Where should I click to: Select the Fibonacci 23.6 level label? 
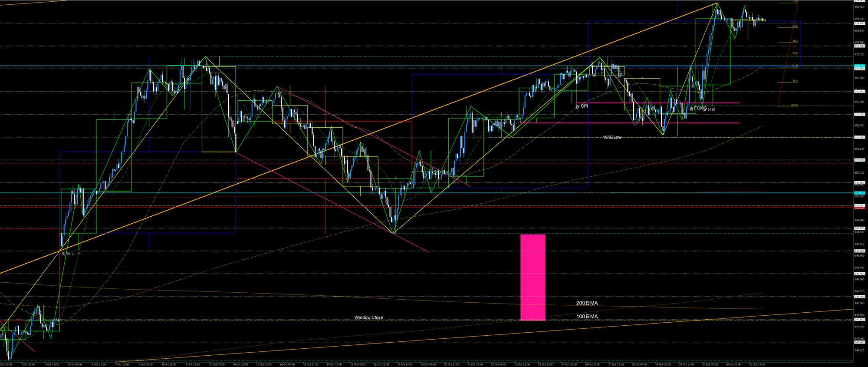click(795, 26)
